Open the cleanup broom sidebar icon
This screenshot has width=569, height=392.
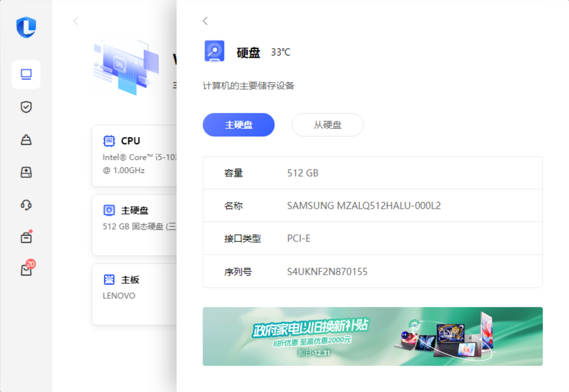pyautogui.click(x=26, y=140)
